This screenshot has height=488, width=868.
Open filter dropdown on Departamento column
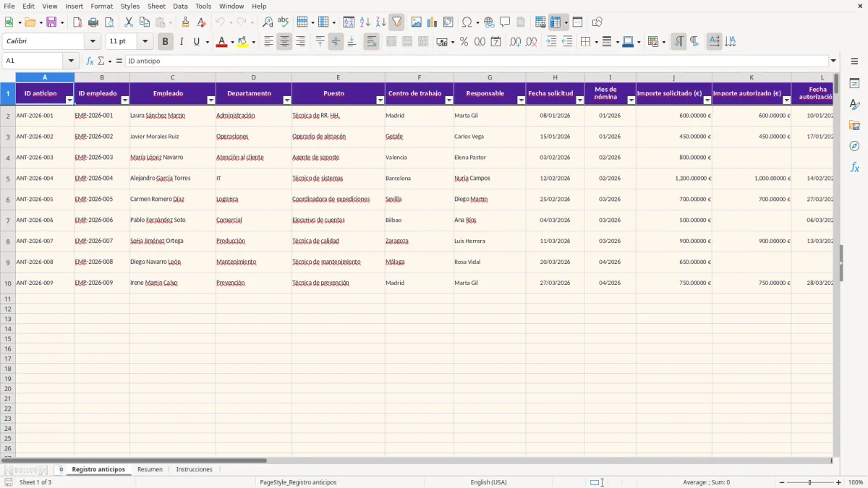[x=286, y=100]
